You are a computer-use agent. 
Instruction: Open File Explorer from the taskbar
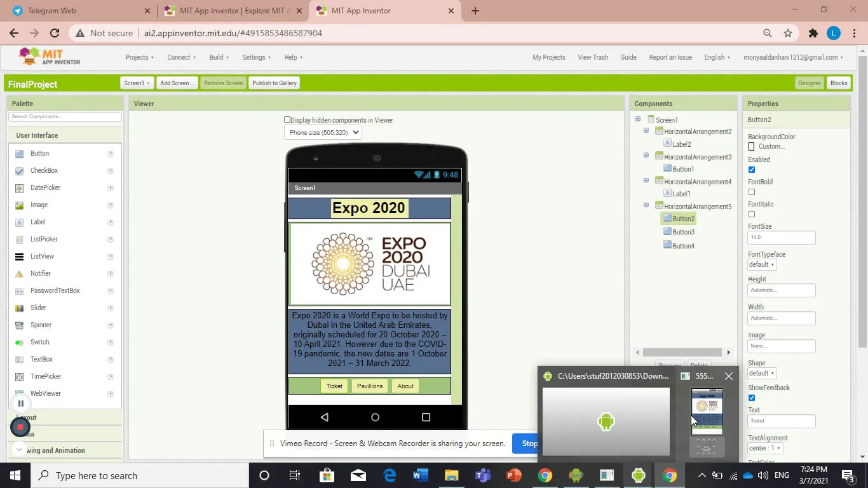pos(451,475)
